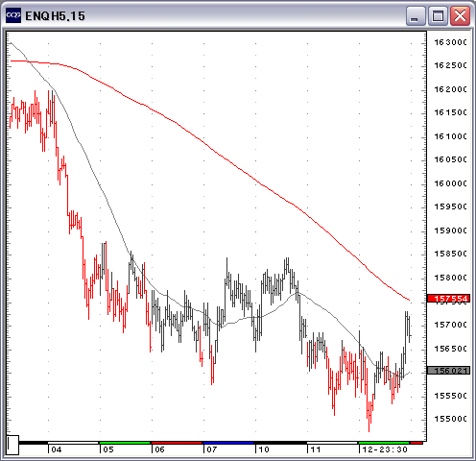476x461 pixels.
Task: Click the 06 date label on time axis
Action: pyautogui.click(x=159, y=449)
